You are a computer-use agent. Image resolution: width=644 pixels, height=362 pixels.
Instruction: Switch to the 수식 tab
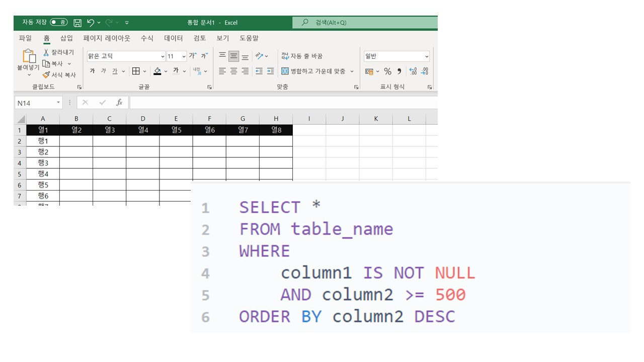click(x=147, y=38)
